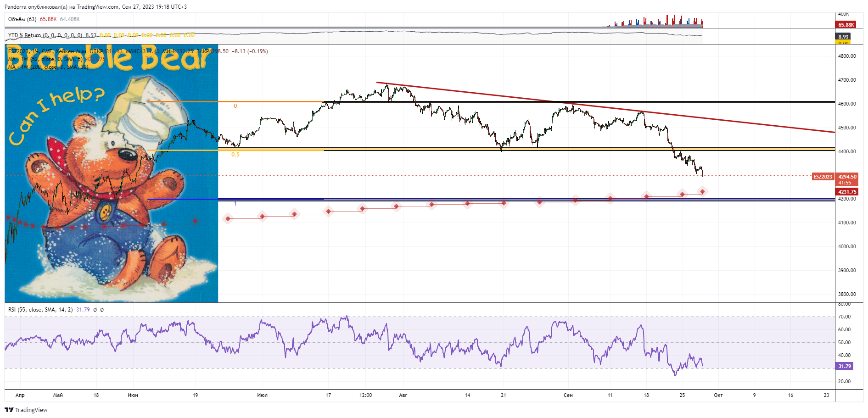Click the 20.00 RSI axis label

[844, 381]
